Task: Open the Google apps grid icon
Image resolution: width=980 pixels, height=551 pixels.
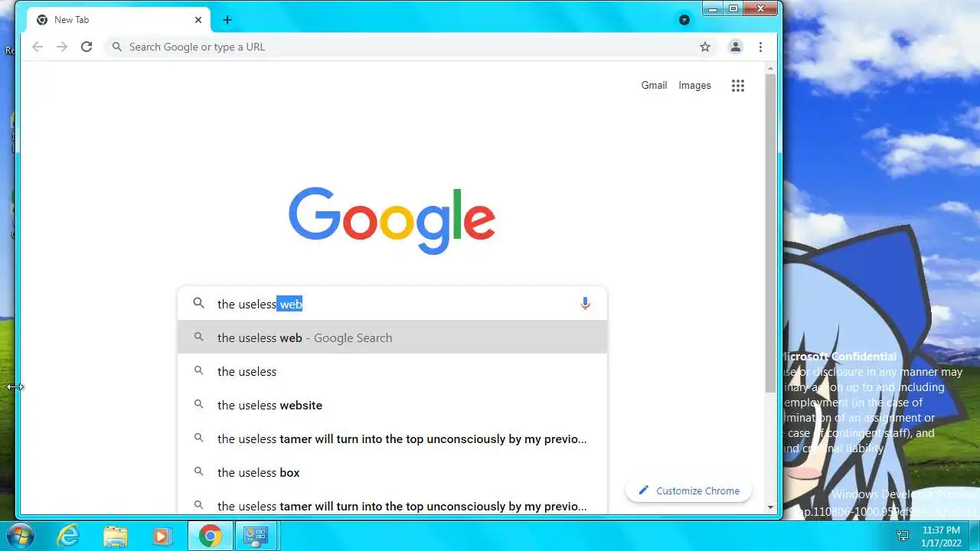Action: click(738, 86)
